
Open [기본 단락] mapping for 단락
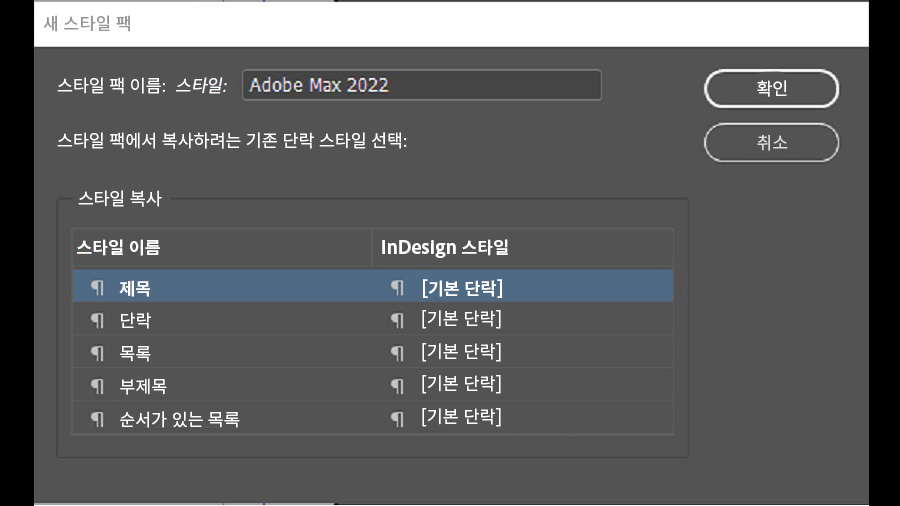461,319
